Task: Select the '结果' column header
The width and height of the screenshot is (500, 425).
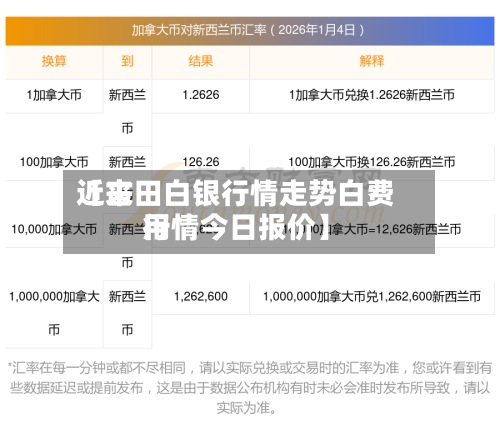Action: [201, 61]
